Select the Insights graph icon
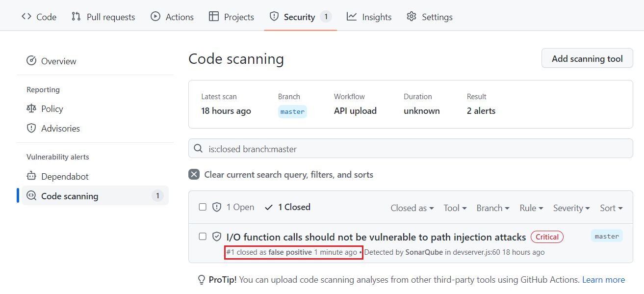Viewport: 644px width, 294px height. pos(351,16)
